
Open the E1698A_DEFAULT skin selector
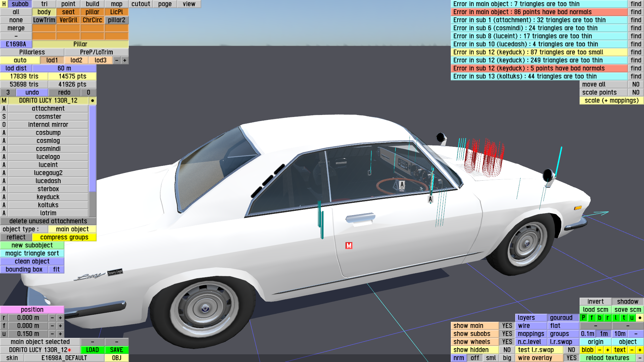pyautogui.click(x=64, y=358)
